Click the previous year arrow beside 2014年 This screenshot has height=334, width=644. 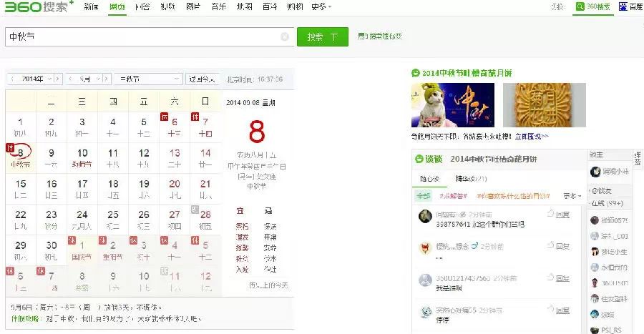click(x=13, y=79)
